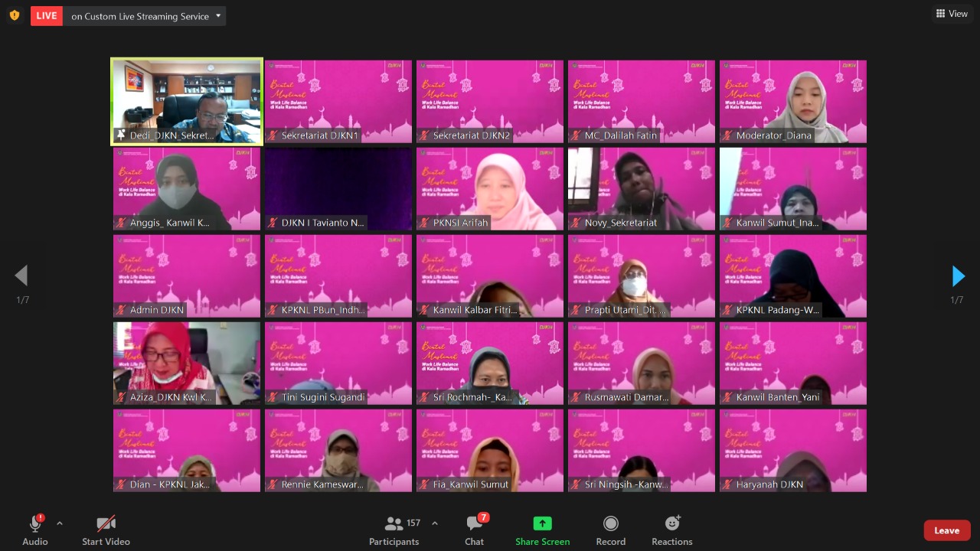
Task: Open the Chat panel
Action: coord(475,530)
